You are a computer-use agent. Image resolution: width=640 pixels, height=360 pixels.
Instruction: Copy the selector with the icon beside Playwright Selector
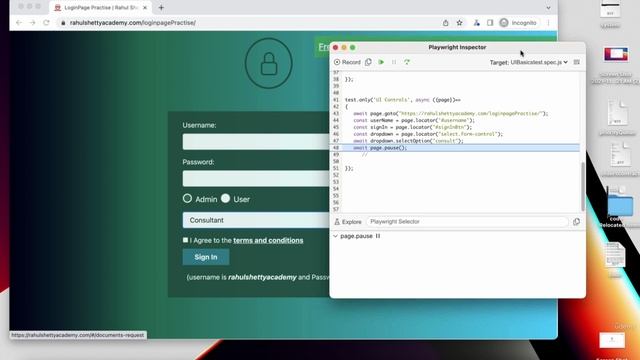[x=576, y=222]
